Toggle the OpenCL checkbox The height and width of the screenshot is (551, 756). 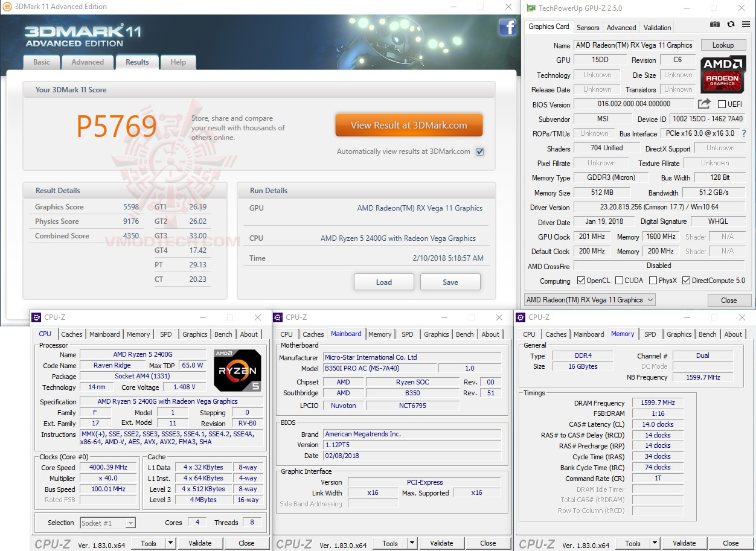(581, 281)
